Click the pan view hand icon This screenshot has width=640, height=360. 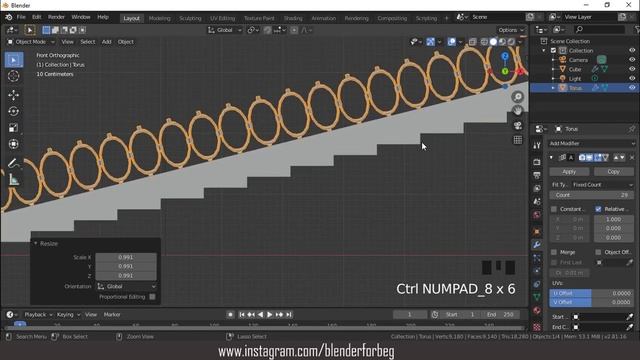(518, 111)
